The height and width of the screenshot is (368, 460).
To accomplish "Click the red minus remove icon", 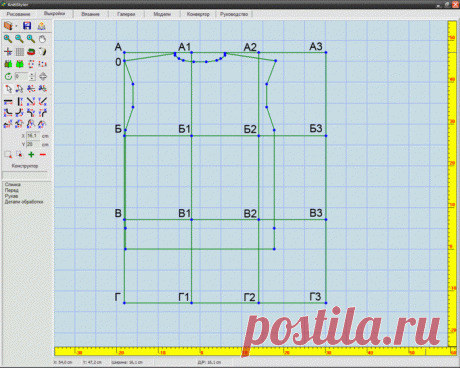I will 42,154.
